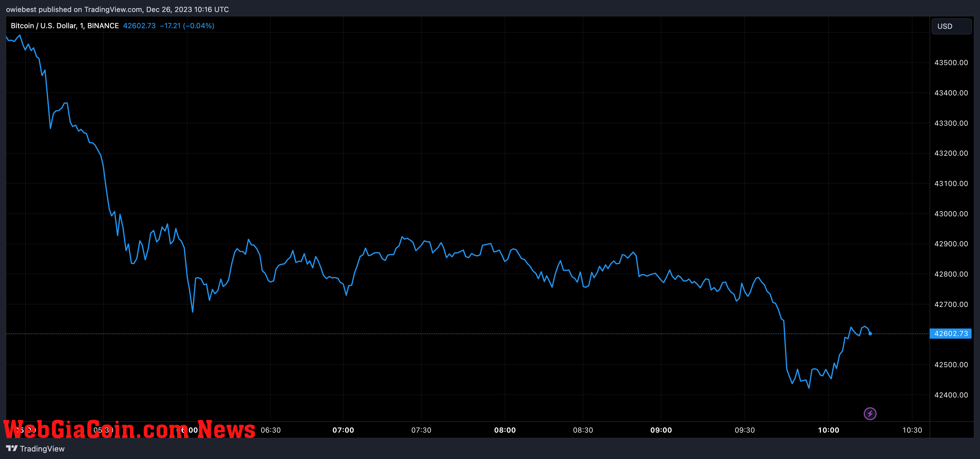980x459 pixels.
Task: Click the latest price dot on the line
Action: tap(870, 334)
